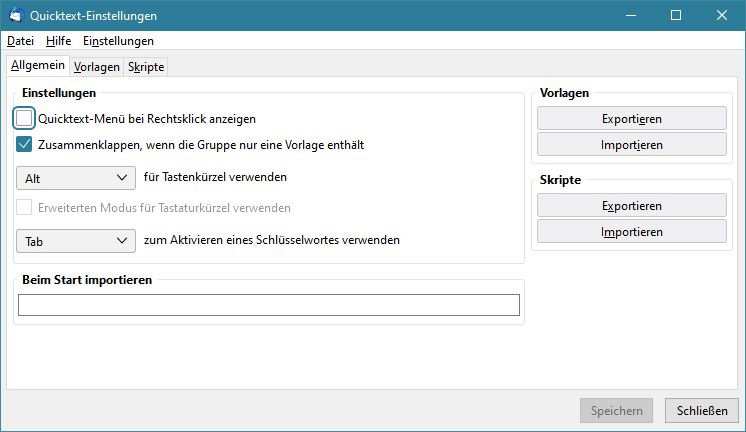The image size is (746, 432).
Task: Open the Alt shortcut modifier dropdown
Action: 76,178
